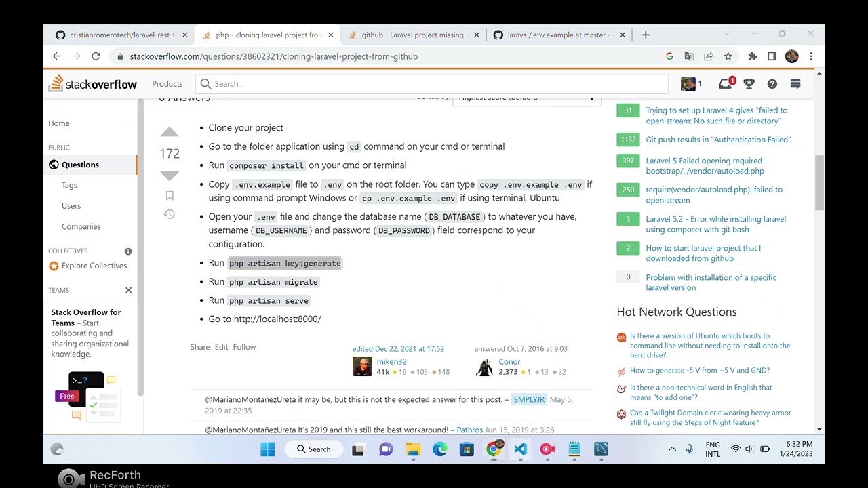The height and width of the screenshot is (488, 868).
Task: Open Tags in left sidebar
Action: [69, 185]
